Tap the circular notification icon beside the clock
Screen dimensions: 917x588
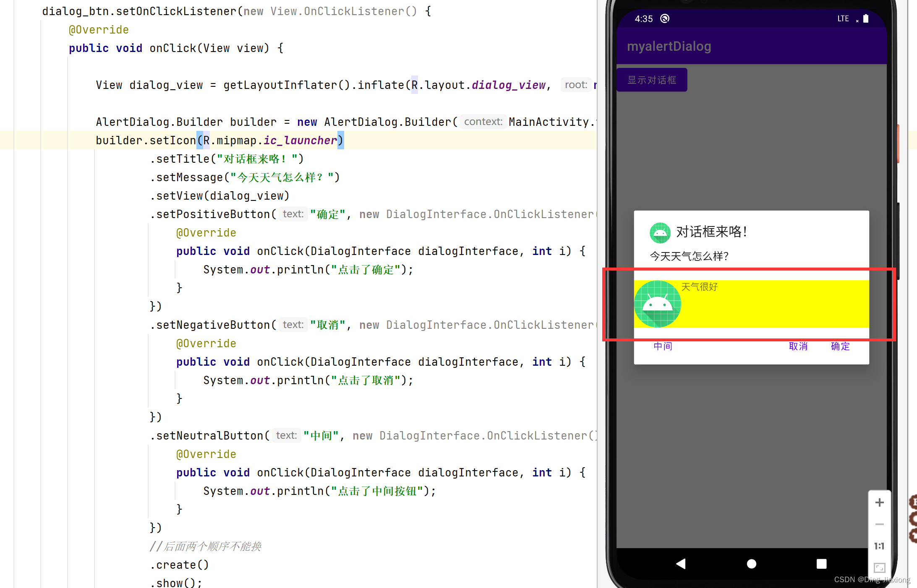point(665,18)
